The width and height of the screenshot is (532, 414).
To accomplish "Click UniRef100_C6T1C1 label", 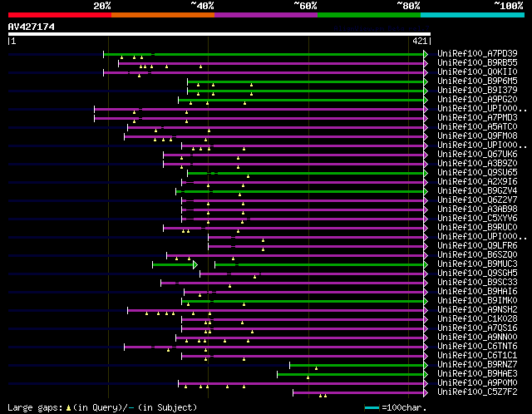I will pos(477,356).
